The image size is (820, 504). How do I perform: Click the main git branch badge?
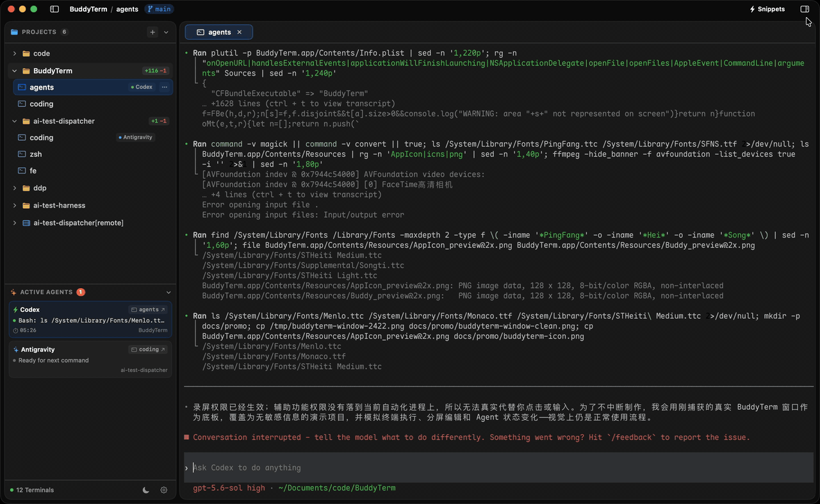pos(159,9)
